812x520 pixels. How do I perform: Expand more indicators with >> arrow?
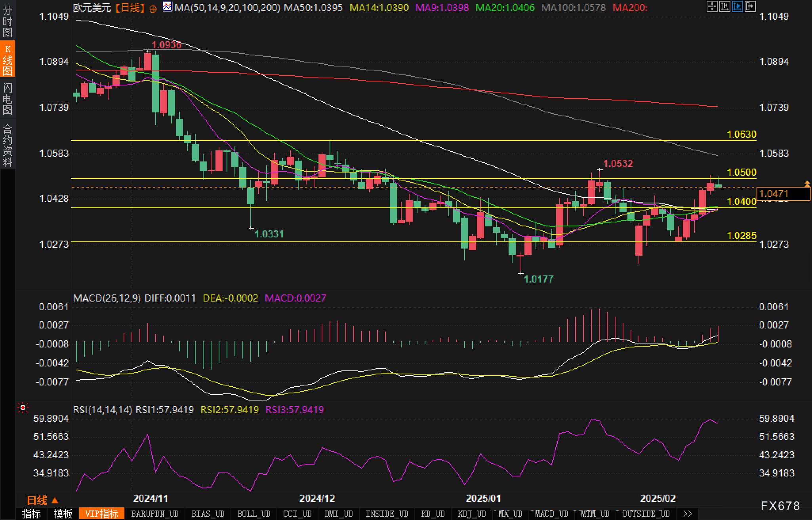688,514
